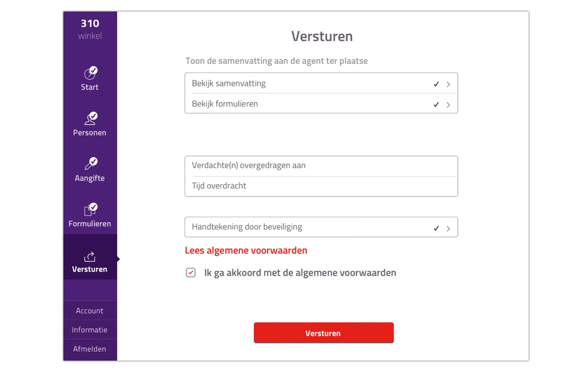
Task: Click the Verdachte(n) overgedragen aan field
Action: click(x=321, y=166)
